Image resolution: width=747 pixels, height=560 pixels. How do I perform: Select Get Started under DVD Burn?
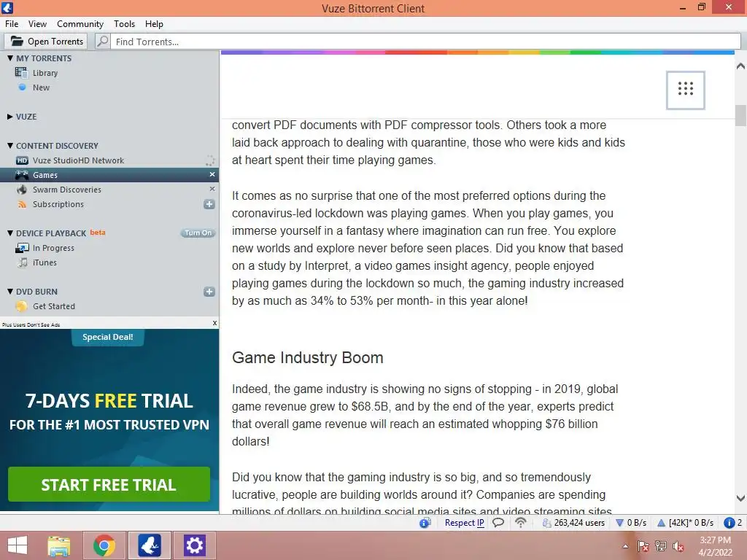[54, 306]
